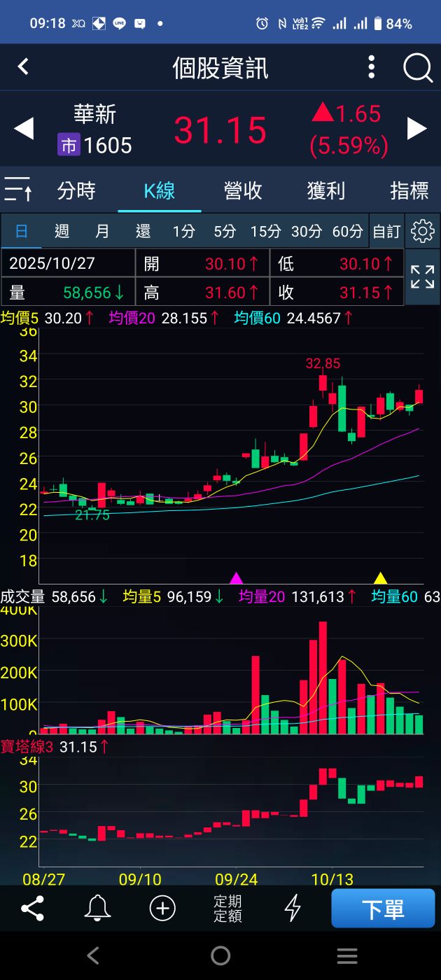Select 30分 minute interval
This screenshot has width=441, height=980.
point(307,231)
